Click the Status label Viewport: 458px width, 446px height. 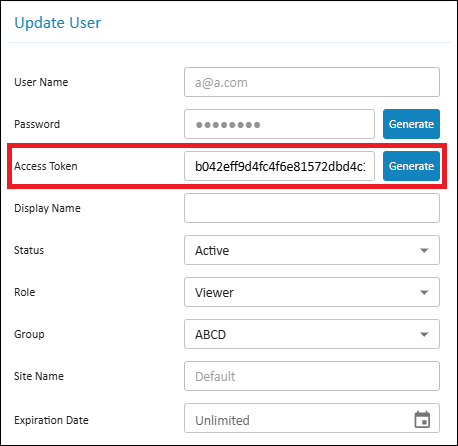pyautogui.click(x=29, y=250)
